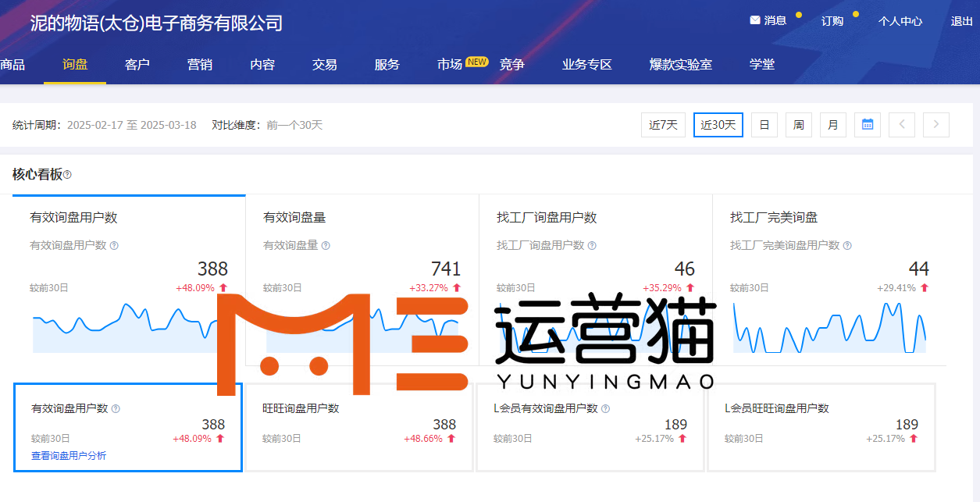Viewport: 980px width, 502px height.
Task: Switch statistics period to 日
Action: click(764, 125)
